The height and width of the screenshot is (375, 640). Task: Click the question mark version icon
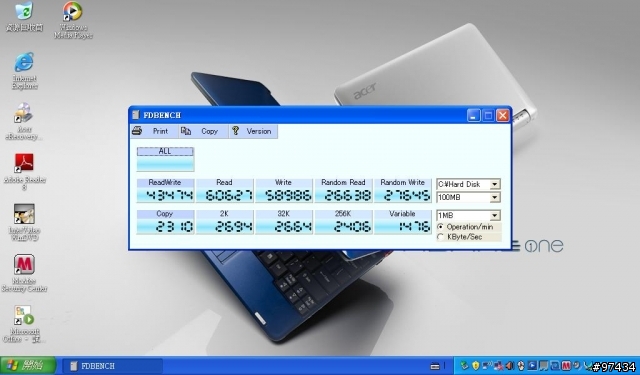(x=236, y=131)
